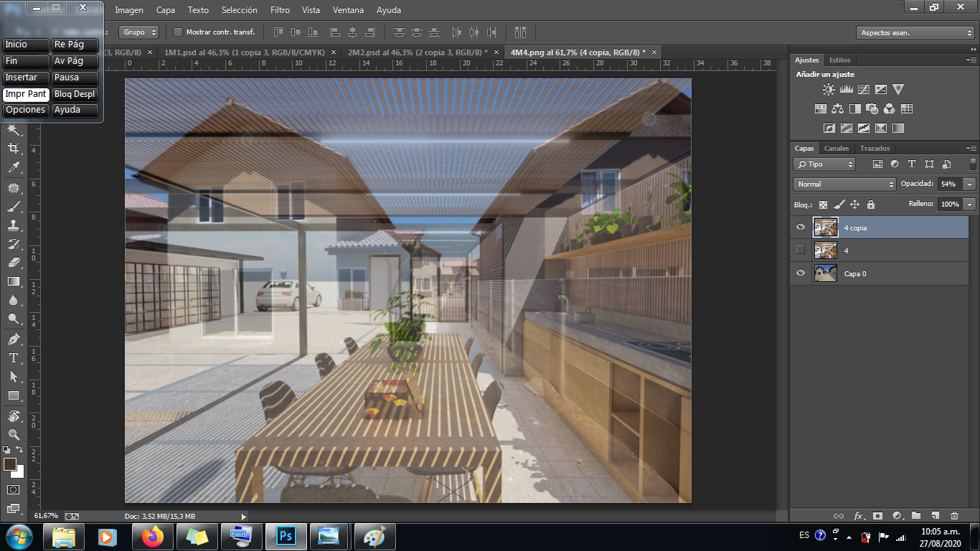980x551 pixels.
Task: Select the Horizontal Type tool
Action: pyautogui.click(x=13, y=357)
